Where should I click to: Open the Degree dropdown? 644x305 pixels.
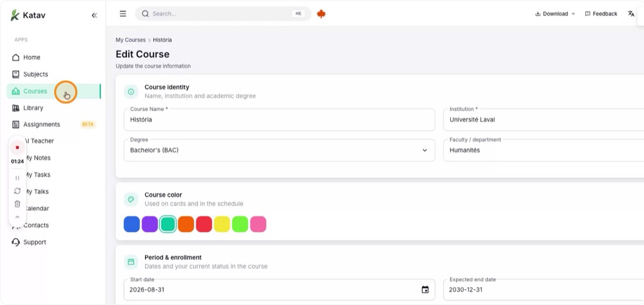[x=279, y=150]
